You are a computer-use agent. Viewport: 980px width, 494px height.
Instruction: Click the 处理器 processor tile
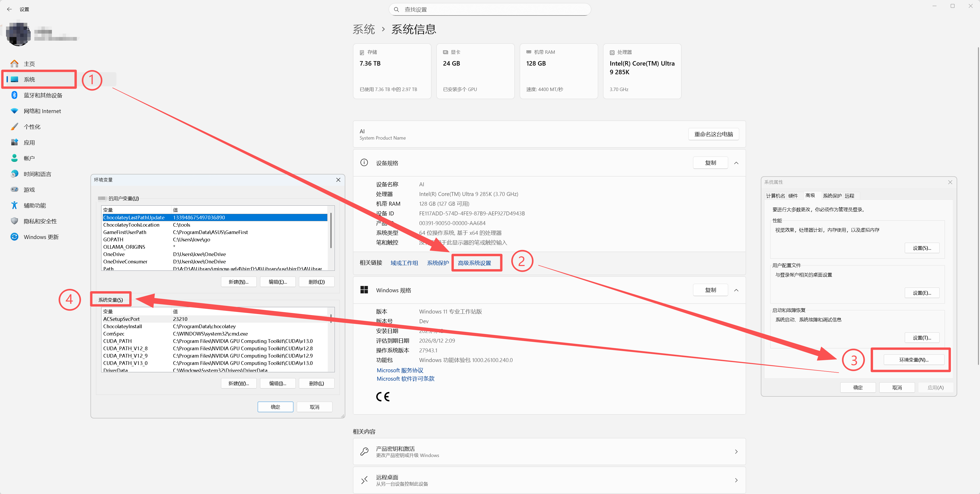coord(642,71)
